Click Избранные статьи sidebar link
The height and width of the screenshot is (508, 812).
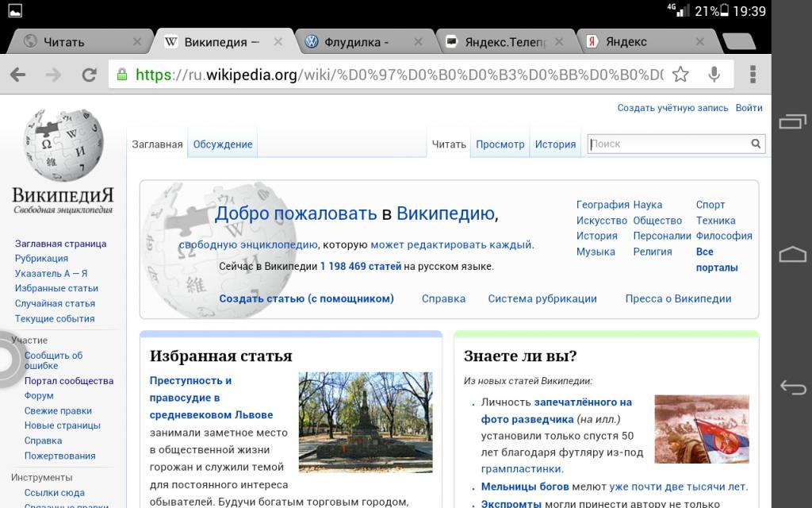tap(56, 288)
